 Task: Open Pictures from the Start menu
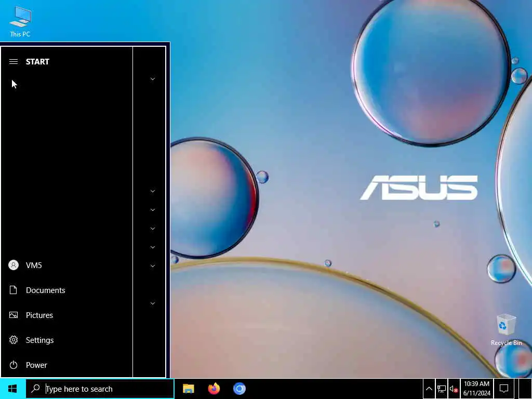point(66,315)
